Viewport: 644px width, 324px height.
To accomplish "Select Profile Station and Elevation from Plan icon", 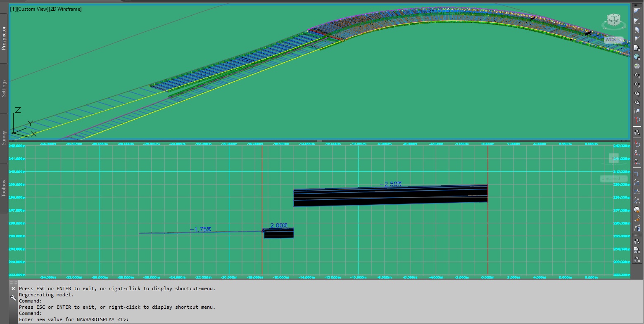I will click(x=637, y=153).
